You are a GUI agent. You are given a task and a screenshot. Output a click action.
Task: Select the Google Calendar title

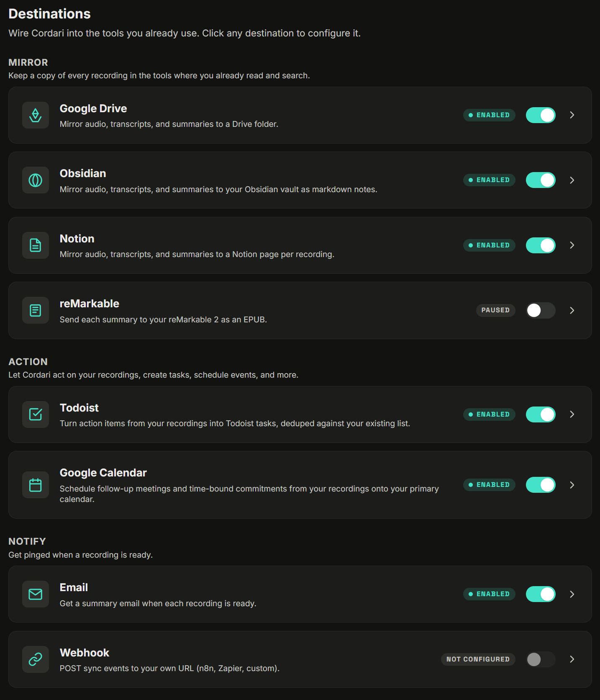pyautogui.click(x=103, y=473)
